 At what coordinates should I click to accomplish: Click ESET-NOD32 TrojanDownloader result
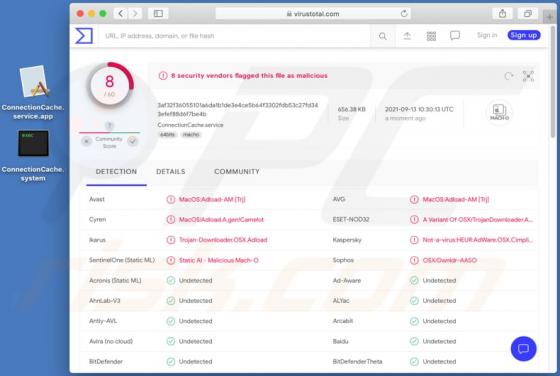coord(478,220)
